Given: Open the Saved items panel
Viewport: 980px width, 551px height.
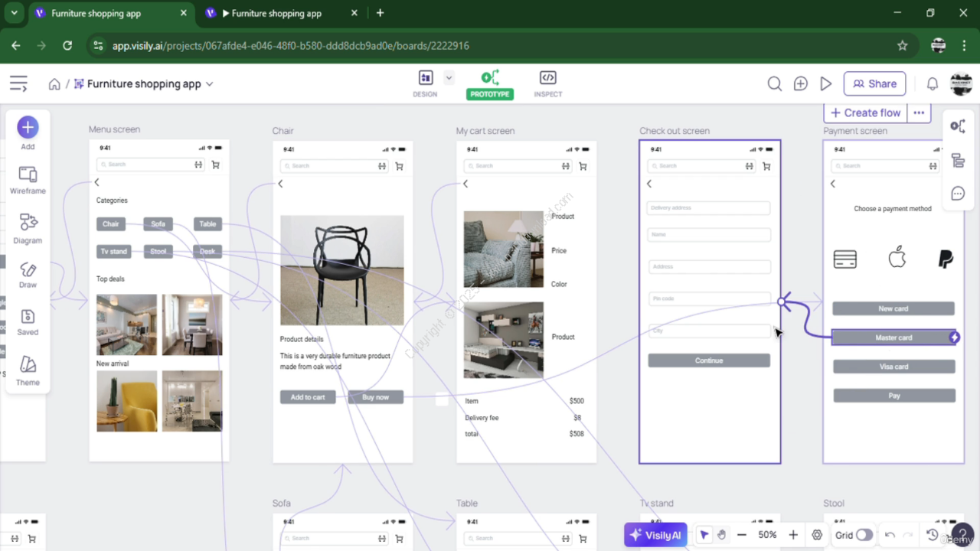Looking at the screenshot, I should click(28, 322).
